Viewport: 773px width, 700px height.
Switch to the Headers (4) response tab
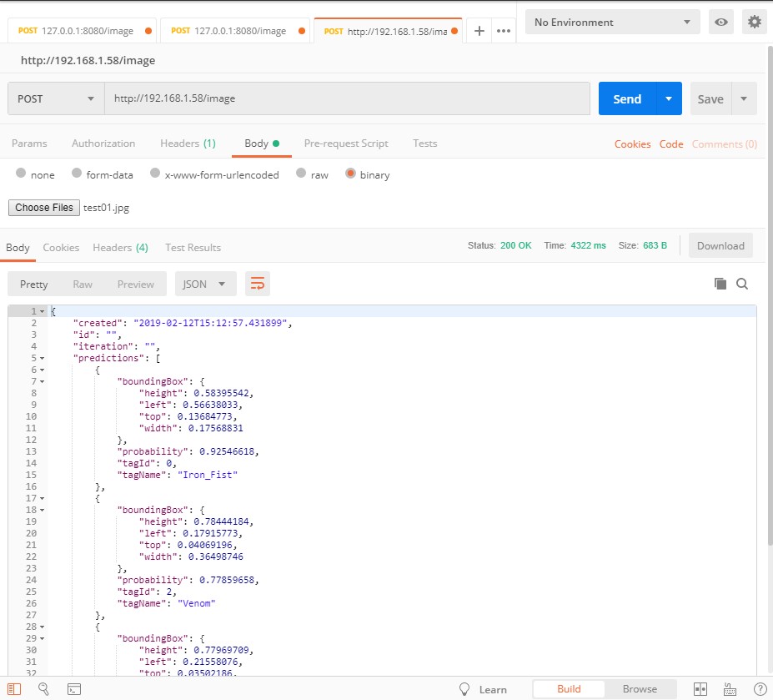point(120,247)
